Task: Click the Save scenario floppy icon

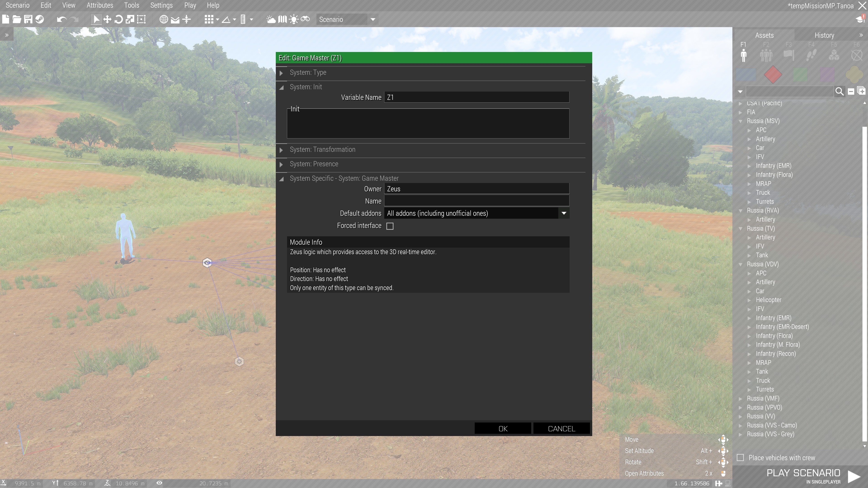Action: pos(28,19)
